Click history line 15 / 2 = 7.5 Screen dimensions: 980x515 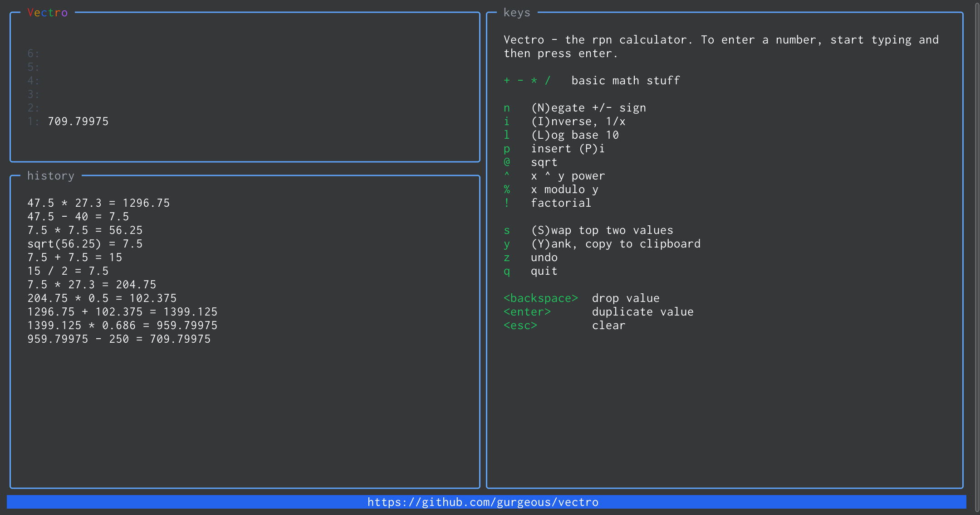coord(68,271)
